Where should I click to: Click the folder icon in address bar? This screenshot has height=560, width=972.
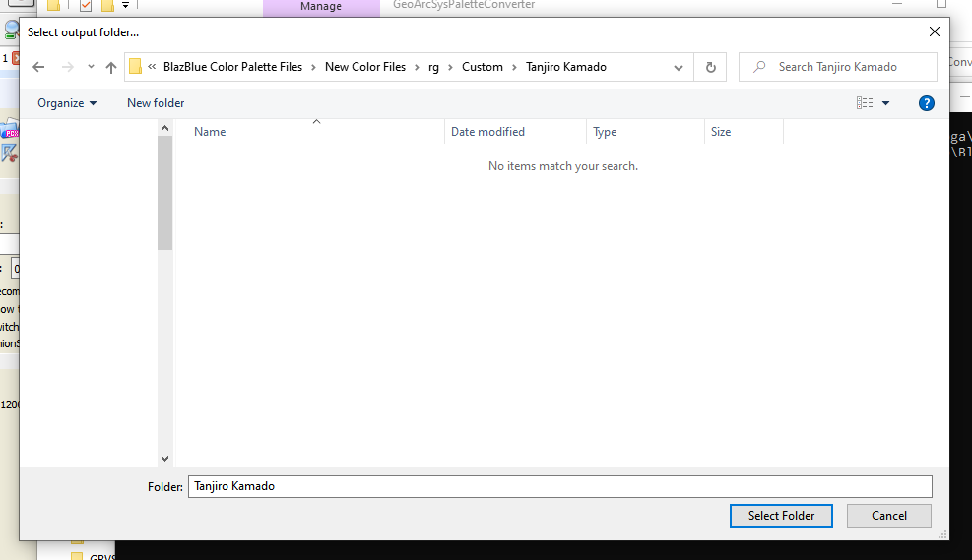click(x=135, y=66)
